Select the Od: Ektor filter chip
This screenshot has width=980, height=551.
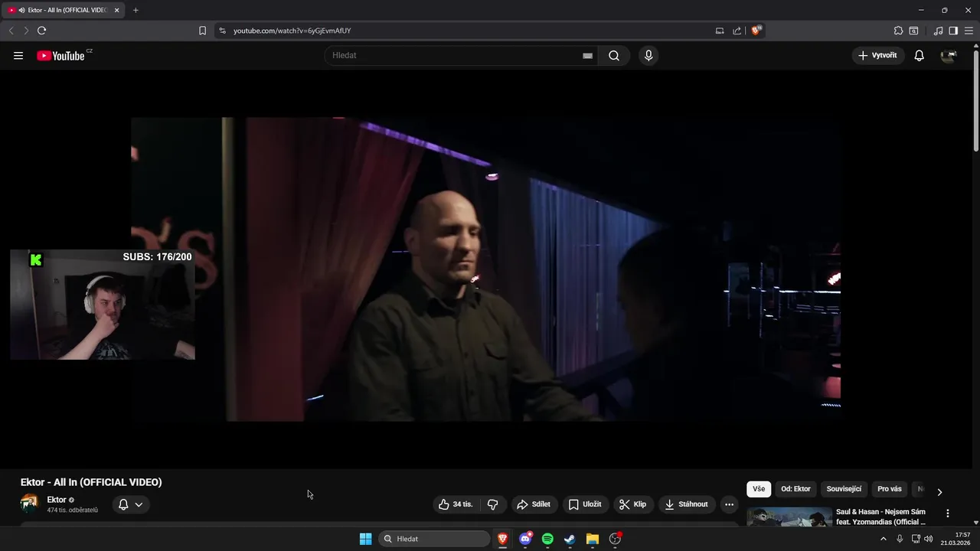point(795,489)
